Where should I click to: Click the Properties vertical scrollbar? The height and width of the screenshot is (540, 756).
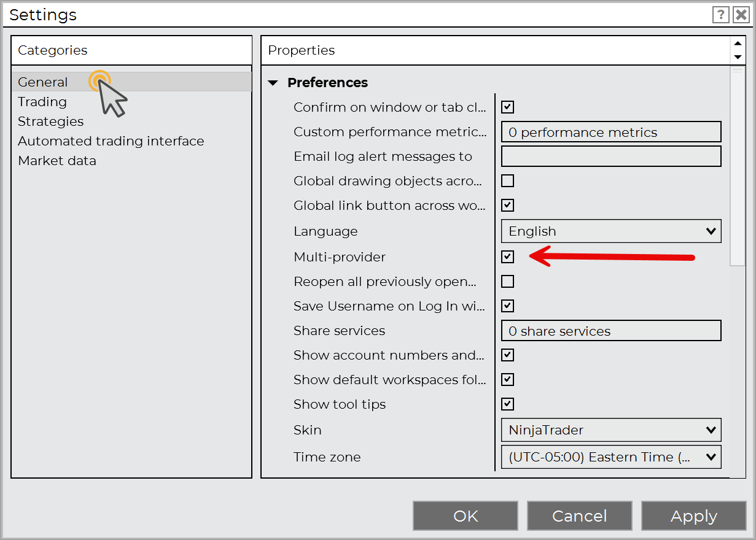737,166
